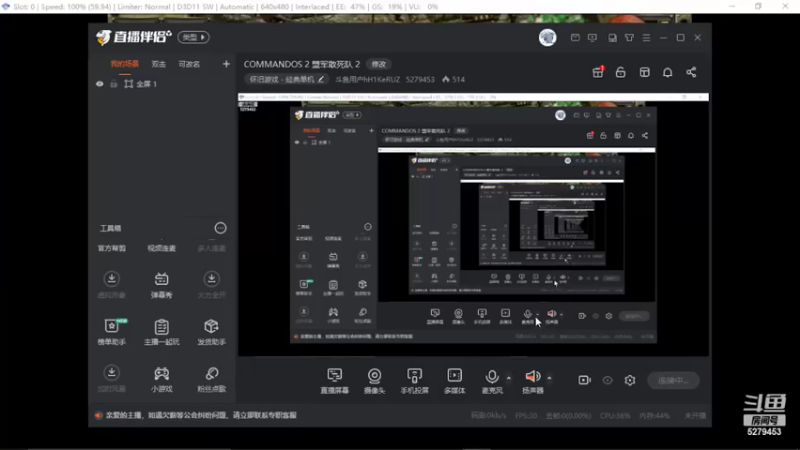Mute the 麦克风 microphone
This screenshot has width=800, height=450.
492,381
